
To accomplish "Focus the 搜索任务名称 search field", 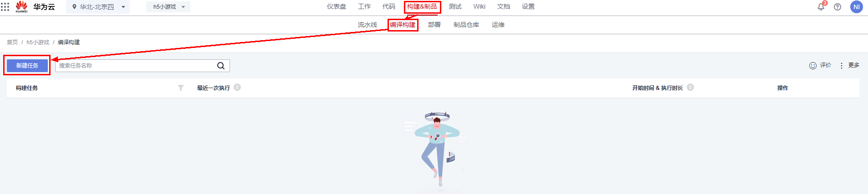I will (x=136, y=66).
